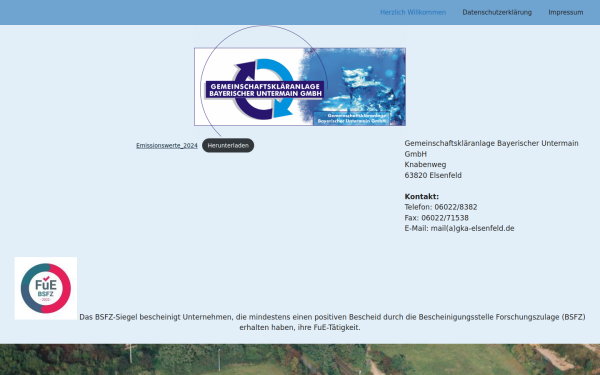Click the Herunterladen download button
Image resolution: width=600 pixels, height=375 pixels.
228,145
